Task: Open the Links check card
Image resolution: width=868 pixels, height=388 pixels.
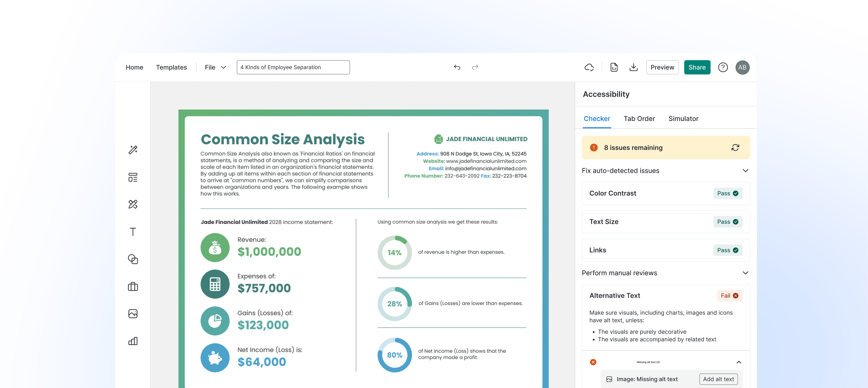Action: [665, 250]
